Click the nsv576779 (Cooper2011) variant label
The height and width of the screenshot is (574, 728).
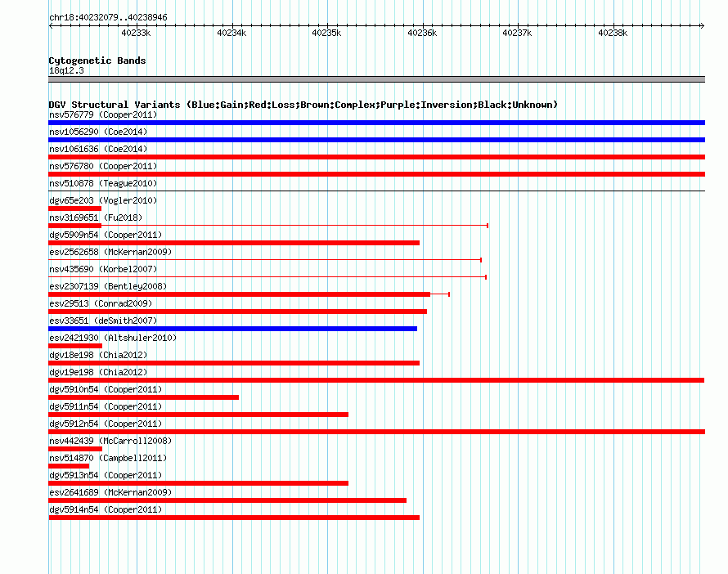pyautogui.click(x=103, y=114)
